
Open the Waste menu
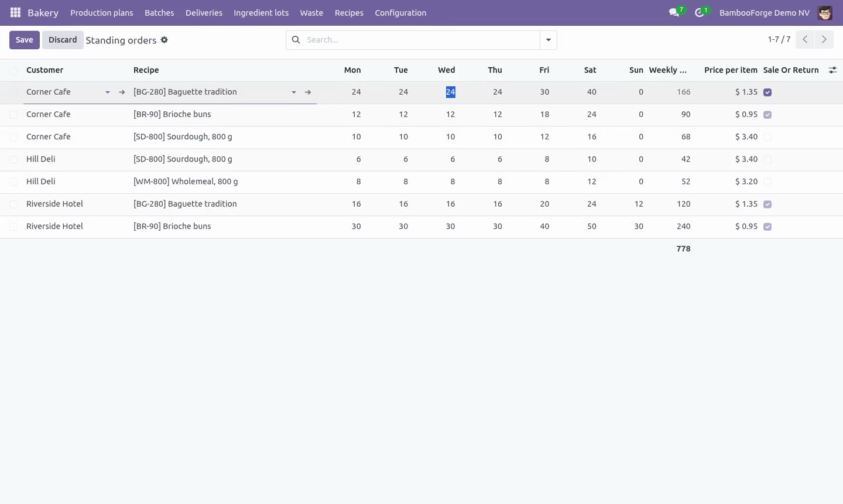point(311,12)
